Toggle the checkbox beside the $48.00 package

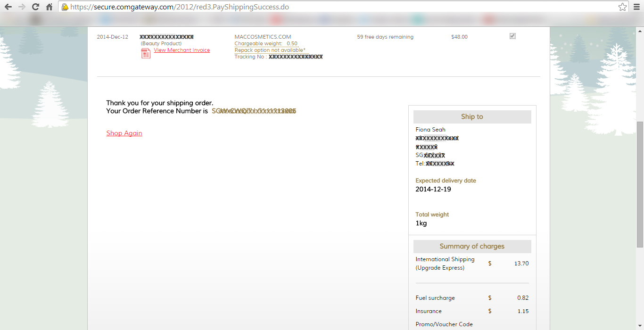tap(512, 36)
